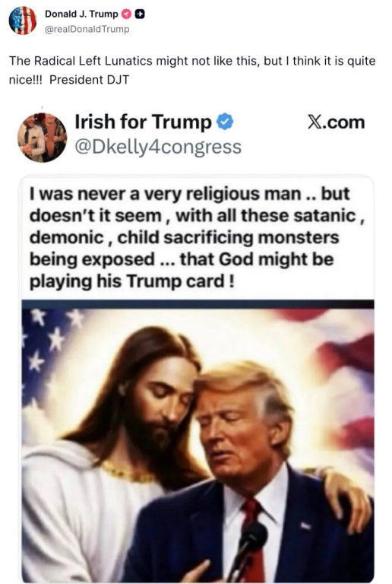Screen dimensions: 392x584
Task: Open the poster's flag-themed profile avatar
Action: pos(22,21)
